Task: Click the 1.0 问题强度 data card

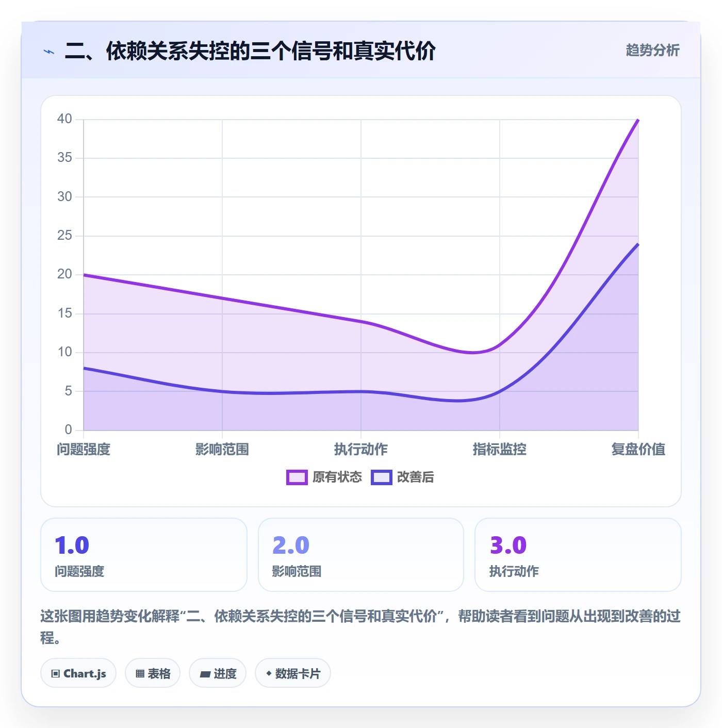Action: click(144, 555)
